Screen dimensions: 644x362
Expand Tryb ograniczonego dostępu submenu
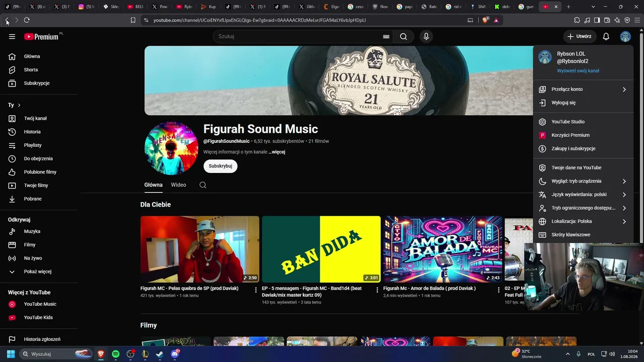pos(624,208)
